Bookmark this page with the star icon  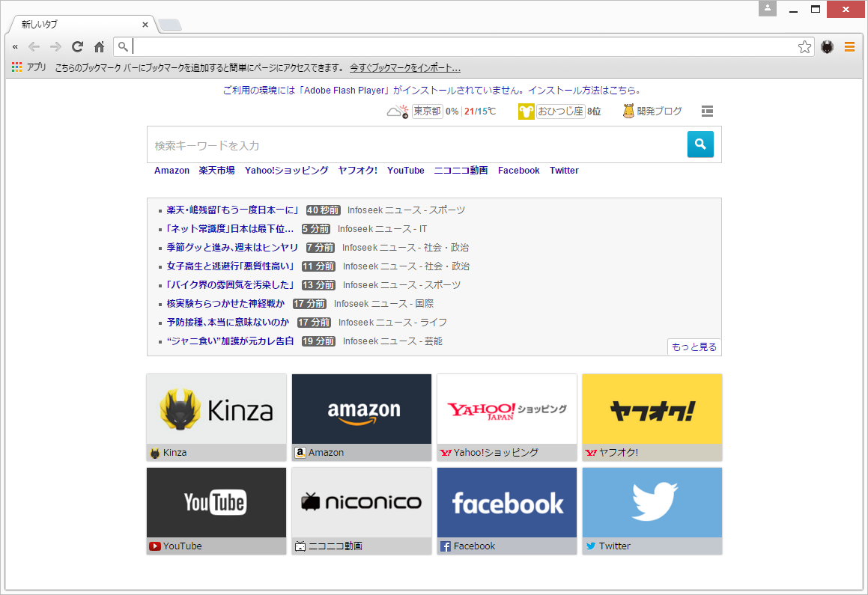804,46
